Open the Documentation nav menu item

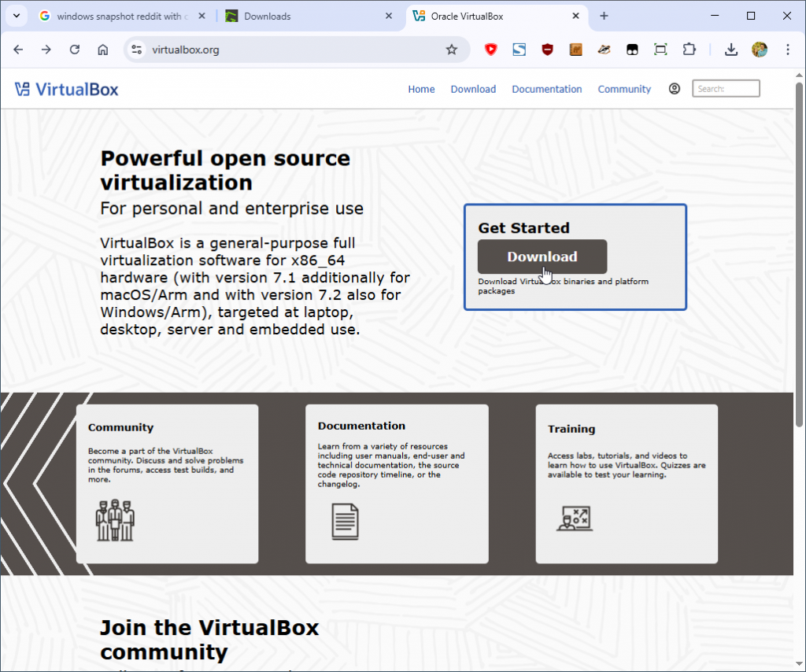tap(546, 89)
